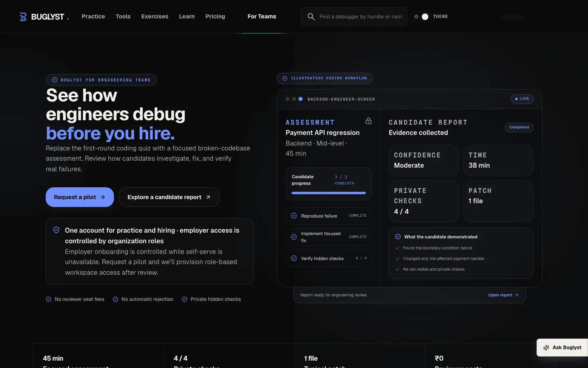The width and height of the screenshot is (588, 368).
Task: Click the arrow icon in Request a pilot
Action: 102,197
